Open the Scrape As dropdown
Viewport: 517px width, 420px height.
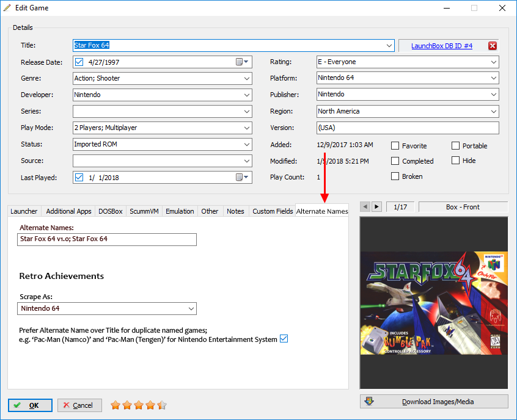point(191,309)
